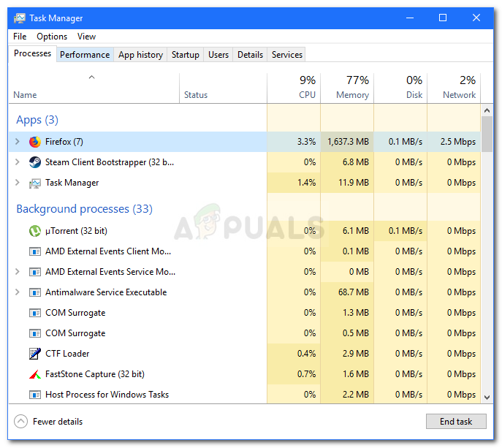Click Firefox network value 2.5 Mbps
The height and width of the screenshot is (448, 502).
pos(458,142)
